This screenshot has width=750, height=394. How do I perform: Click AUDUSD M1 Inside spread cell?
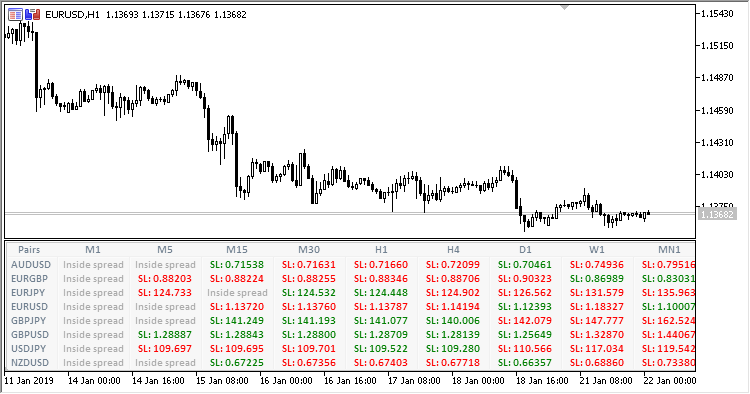coord(93,264)
